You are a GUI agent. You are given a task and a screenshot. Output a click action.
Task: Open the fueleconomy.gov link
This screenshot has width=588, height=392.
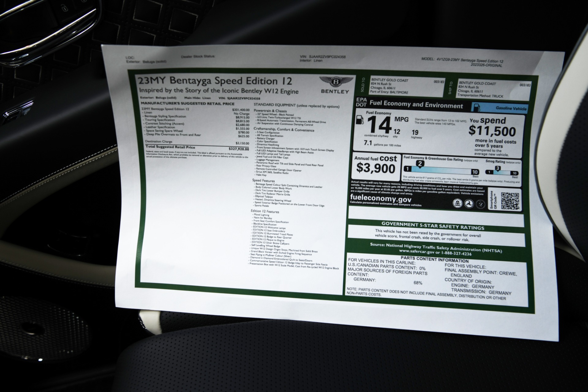(381, 198)
